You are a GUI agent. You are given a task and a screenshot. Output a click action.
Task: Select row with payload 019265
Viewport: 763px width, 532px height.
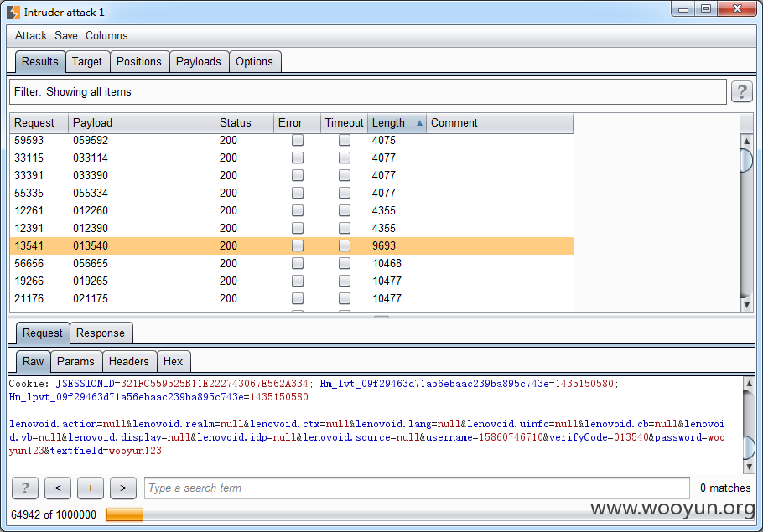point(292,281)
